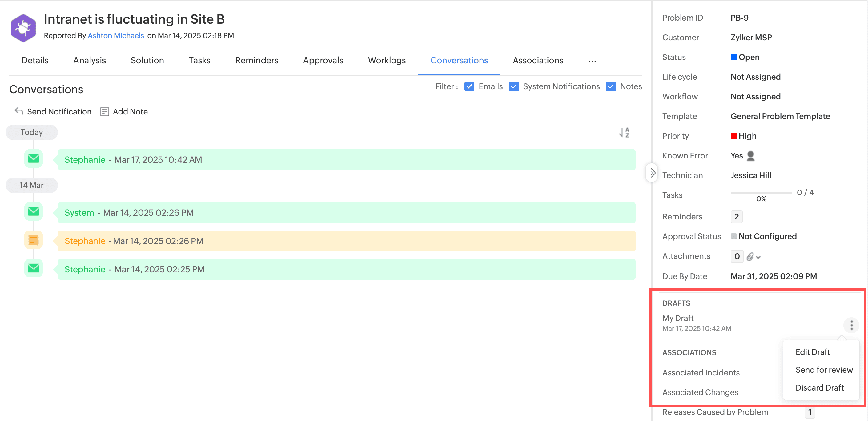The image size is (868, 421).
Task: Switch to the Worklogs tab
Action: tap(387, 60)
